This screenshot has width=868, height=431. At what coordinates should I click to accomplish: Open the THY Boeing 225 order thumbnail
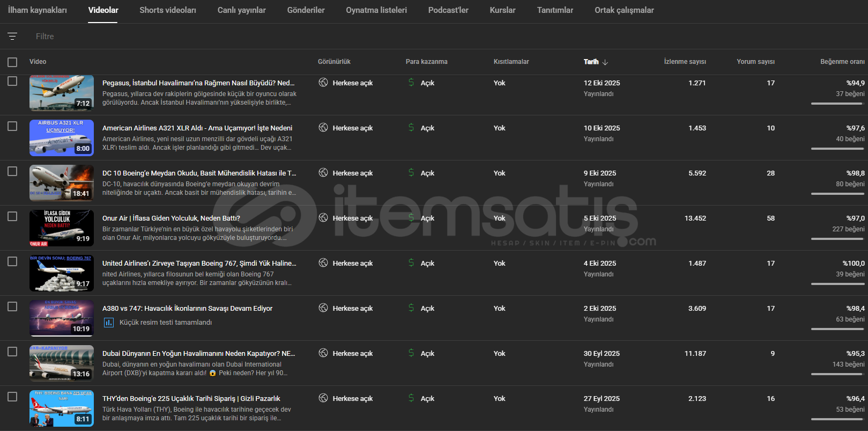pyautogui.click(x=62, y=408)
